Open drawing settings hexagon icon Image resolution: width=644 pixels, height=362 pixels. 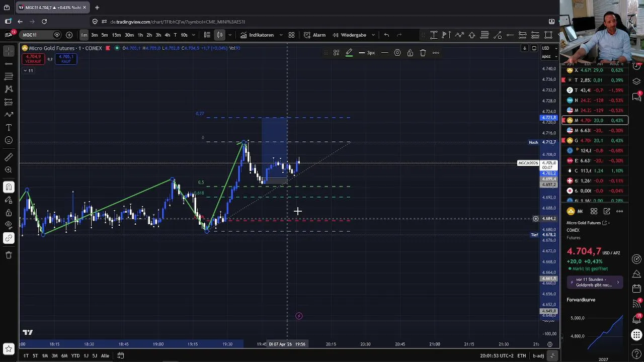(x=397, y=53)
